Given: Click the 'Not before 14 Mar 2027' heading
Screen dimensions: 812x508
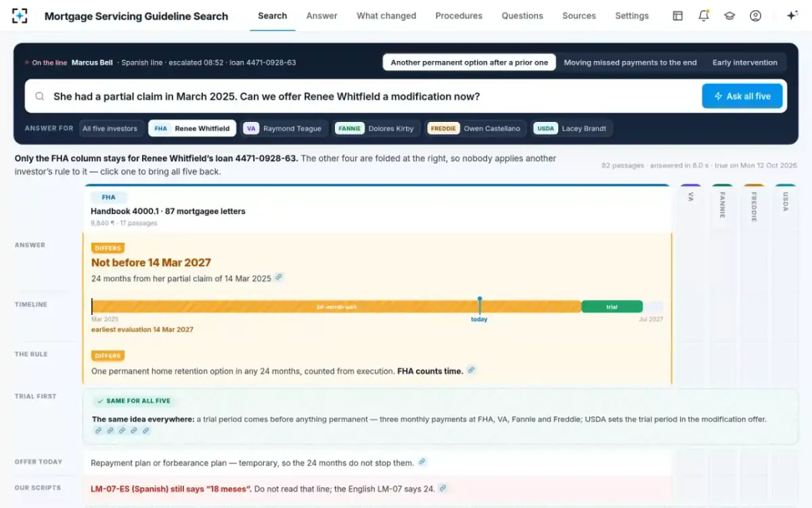Looking at the screenshot, I should pos(151,263).
